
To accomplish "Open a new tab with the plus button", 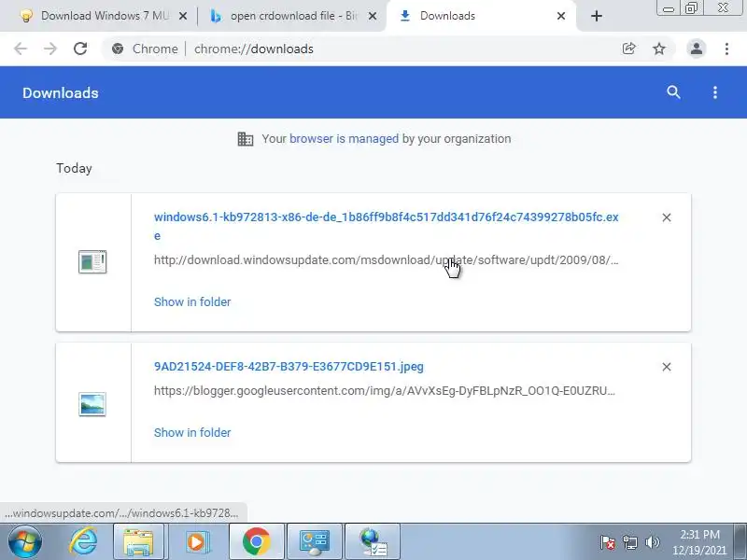I will tap(597, 16).
